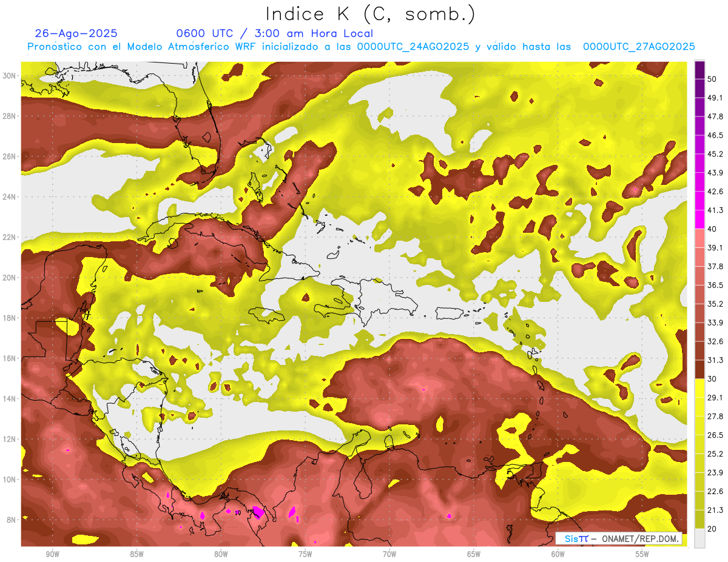Image resolution: width=728 pixels, height=562 pixels.
Task: Click the '31.3' legend value
Action: click(715, 360)
